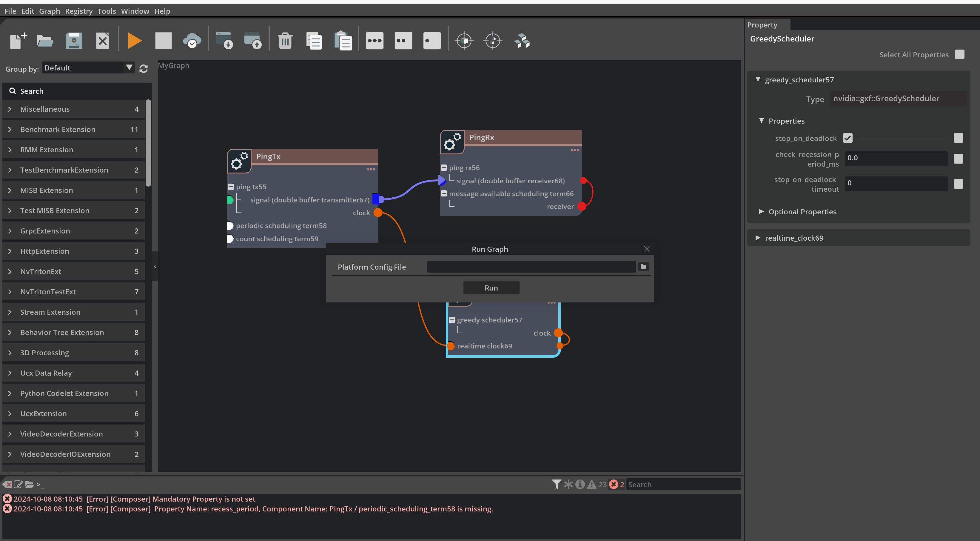980x541 pixels.
Task: Click the console filter funnel icon
Action: click(557, 484)
